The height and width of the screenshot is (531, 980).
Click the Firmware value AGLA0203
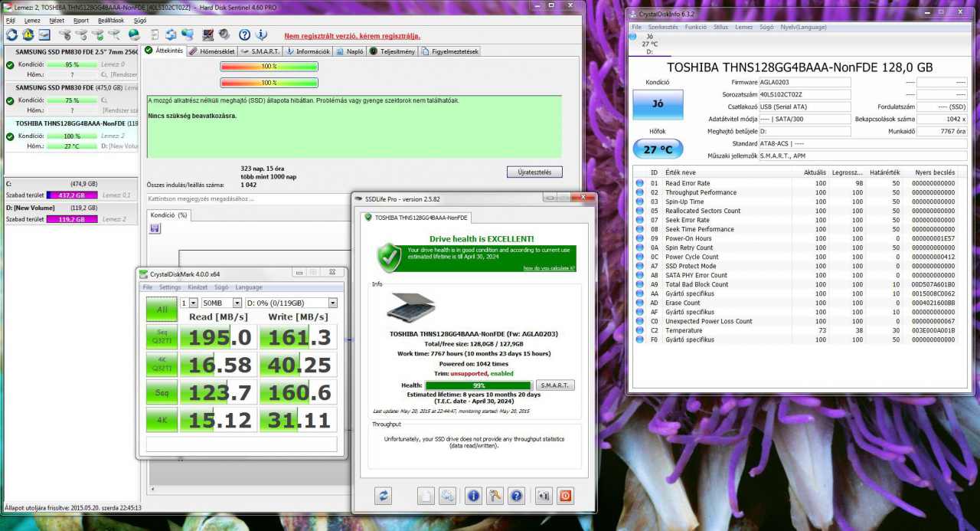[x=804, y=82]
